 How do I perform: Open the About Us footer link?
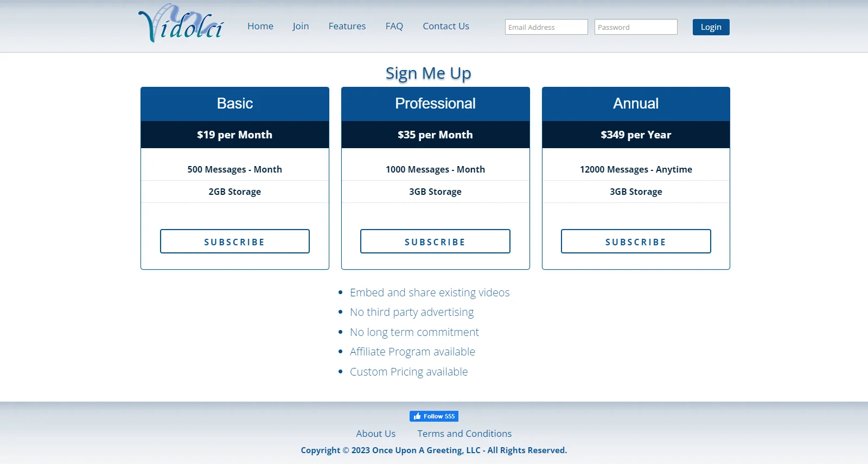(375, 434)
